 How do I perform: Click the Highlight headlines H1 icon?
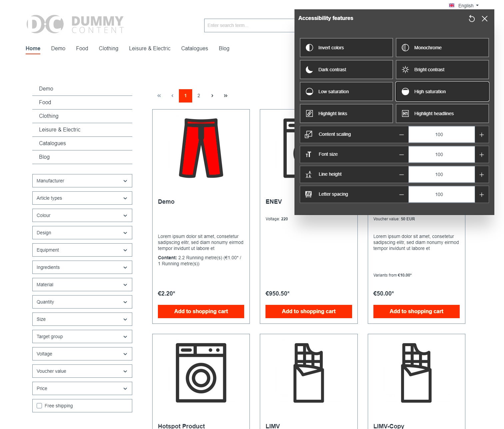pyautogui.click(x=405, y=113)
